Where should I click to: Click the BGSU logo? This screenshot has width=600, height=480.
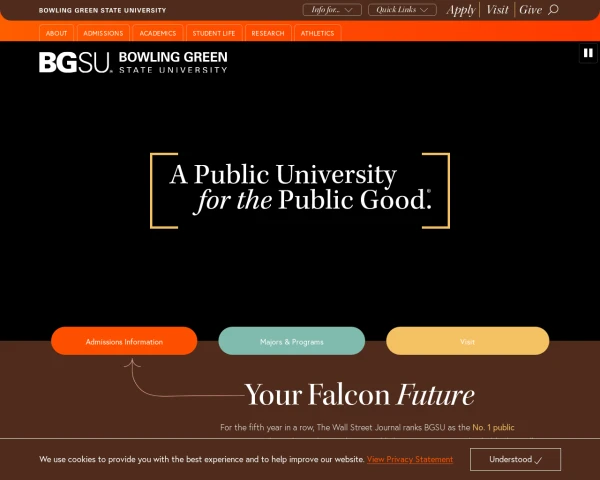tap(133, 62)
